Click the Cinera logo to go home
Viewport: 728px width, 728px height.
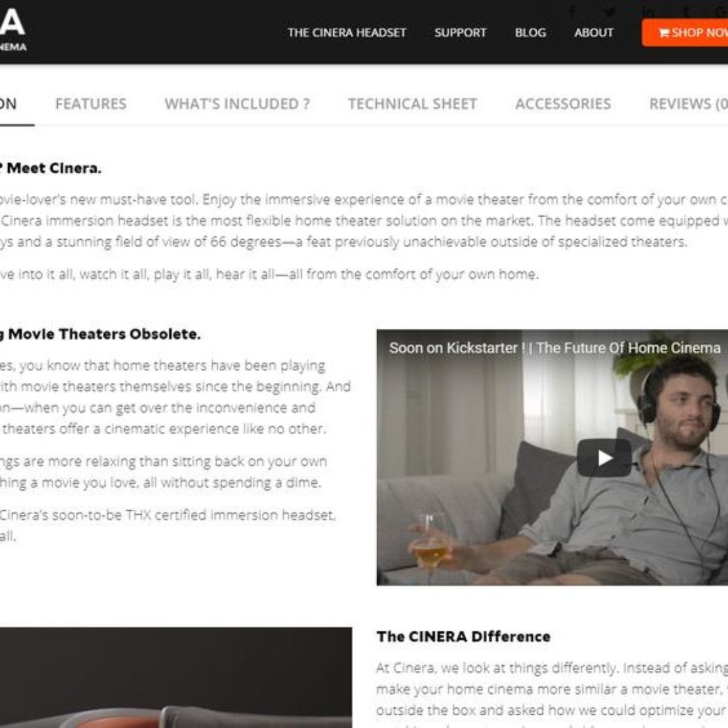(x=13, y=29)
